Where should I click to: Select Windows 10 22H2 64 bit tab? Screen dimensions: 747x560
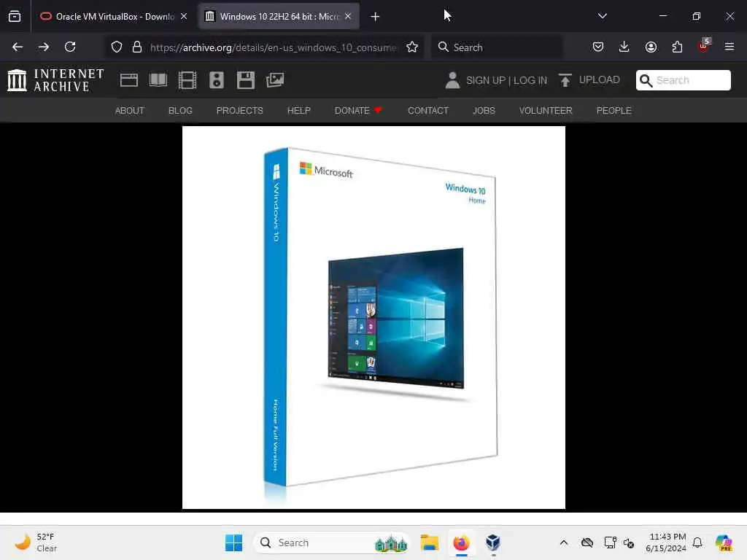click(279, 16)
